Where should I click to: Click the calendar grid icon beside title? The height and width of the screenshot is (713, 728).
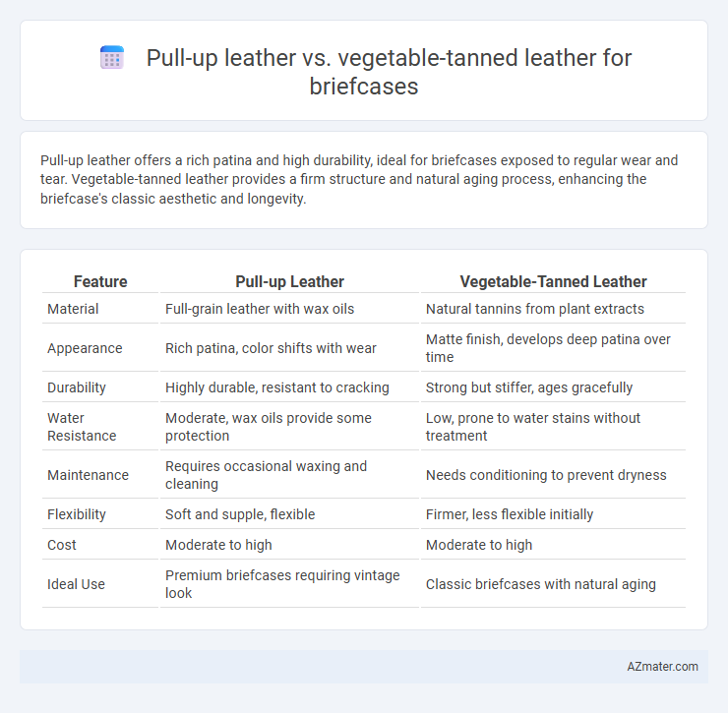tap(112, 58)
